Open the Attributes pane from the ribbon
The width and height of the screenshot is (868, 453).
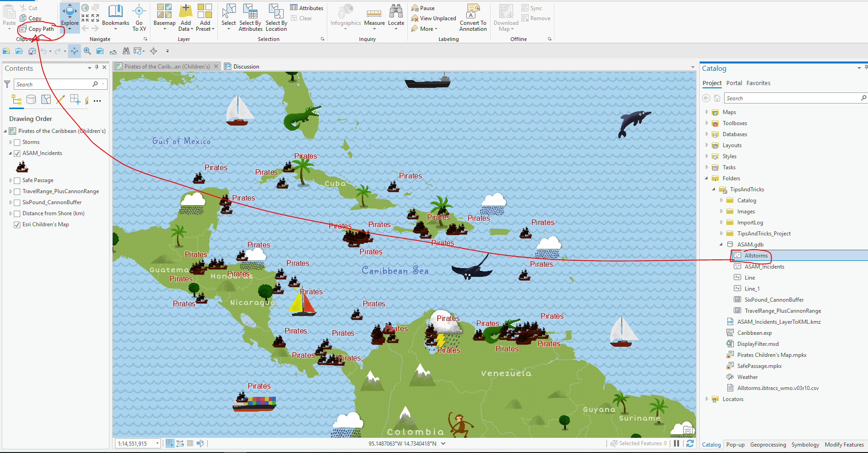307,8
